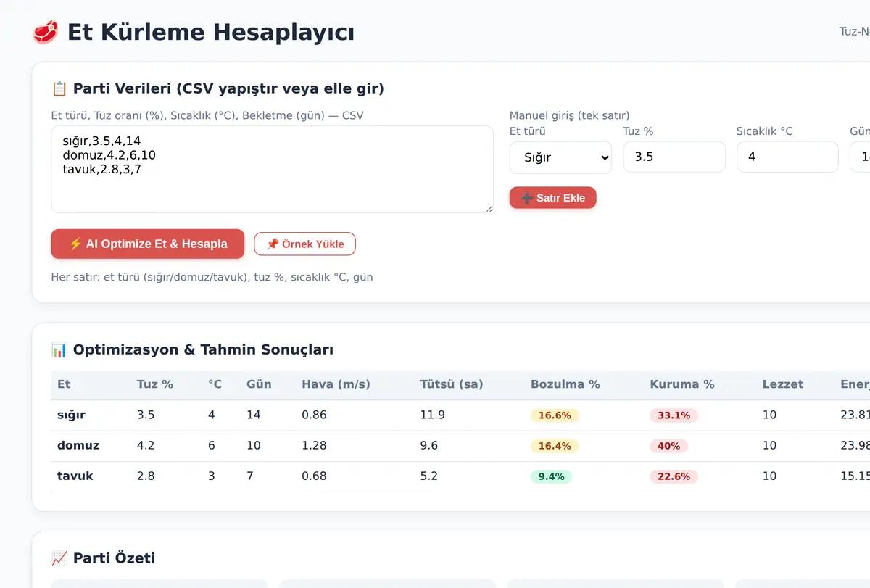Click the 16.4% spoilage badge
This screenshot has height=588, width=870.
[x=555, y=446]
